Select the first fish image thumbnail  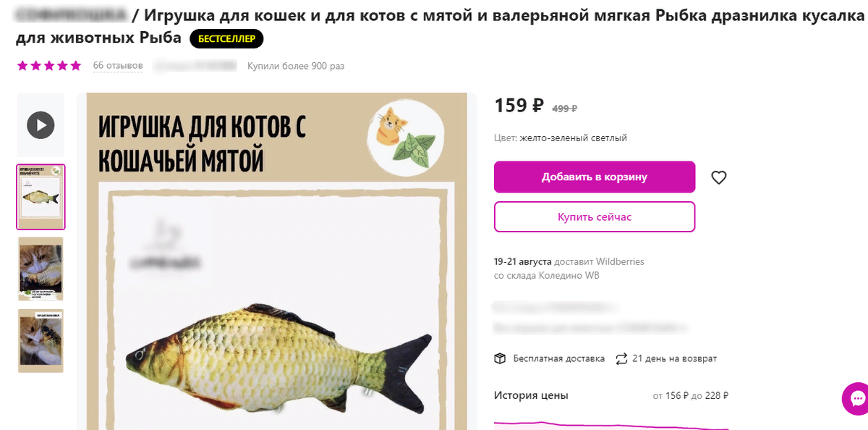tap(41, 197)
